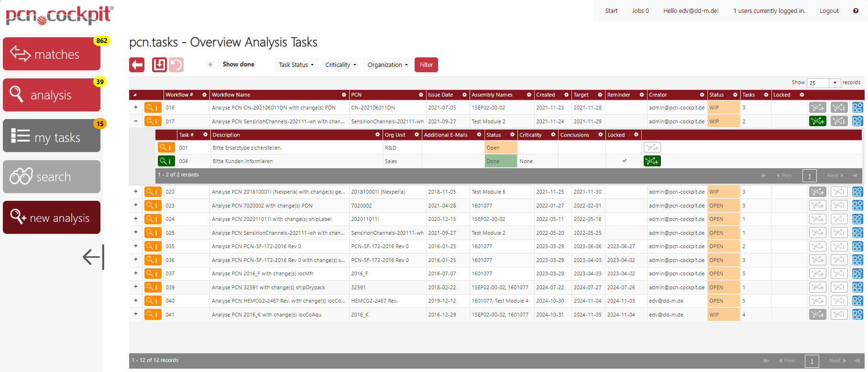Collapse workflow 017 row
The image size is (868, 372).
click(136, 121)
